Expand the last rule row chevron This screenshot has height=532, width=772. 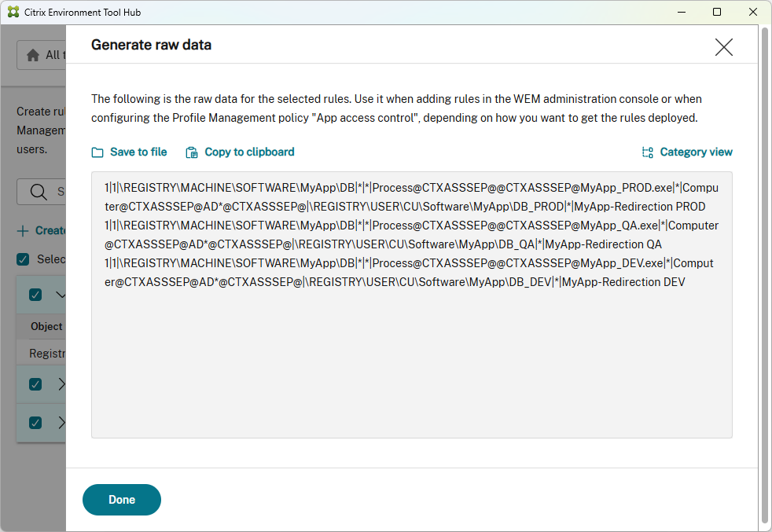(x=61, y=423)
